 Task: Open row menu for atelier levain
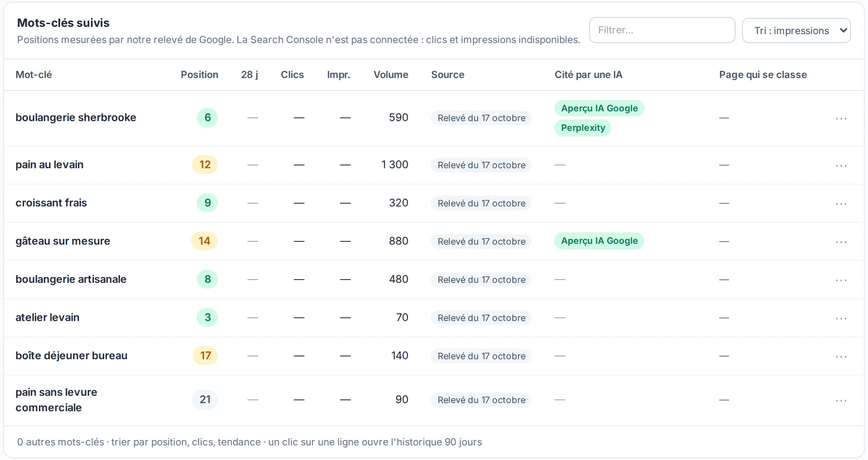[x=841, y=318]
